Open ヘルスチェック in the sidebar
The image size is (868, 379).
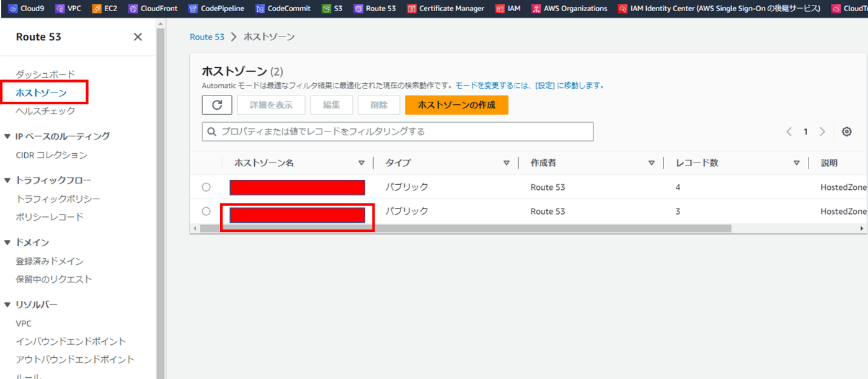(x=45, y=111)
